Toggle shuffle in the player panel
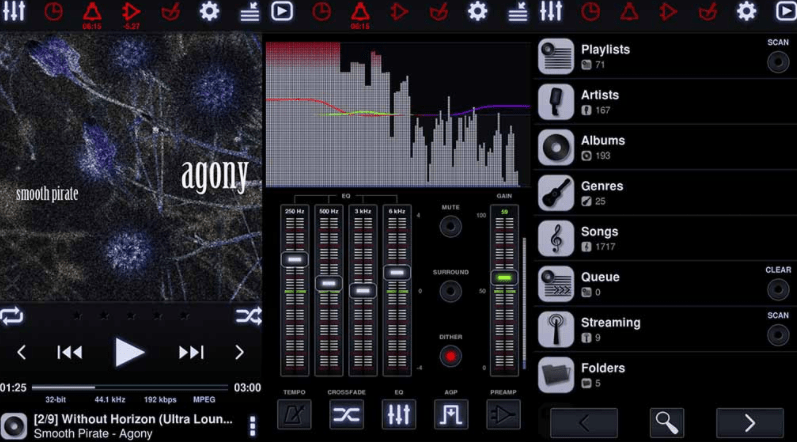 point(248,316)
